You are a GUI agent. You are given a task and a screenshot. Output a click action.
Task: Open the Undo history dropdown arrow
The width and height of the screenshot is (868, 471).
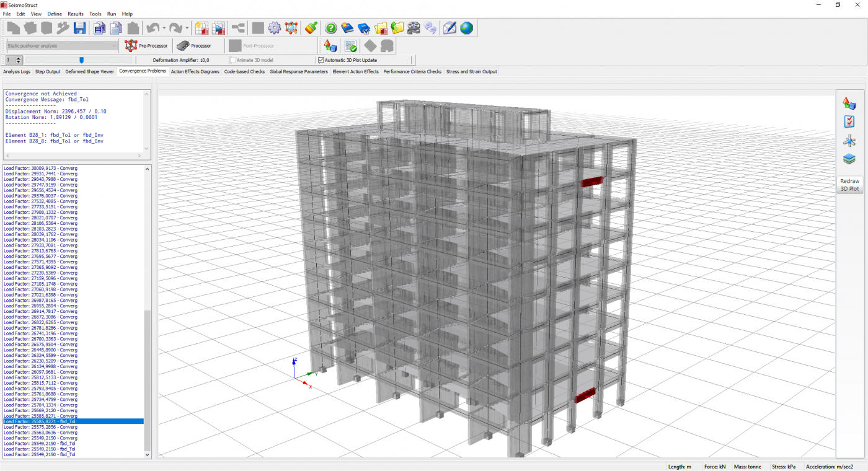[x=164, y=29]
